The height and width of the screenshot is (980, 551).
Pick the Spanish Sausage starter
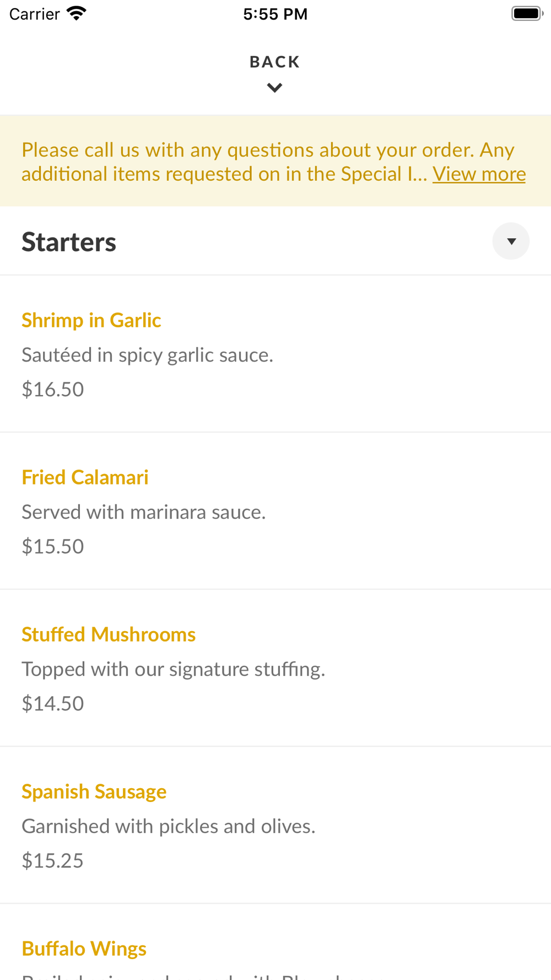[x=94, y=791]
